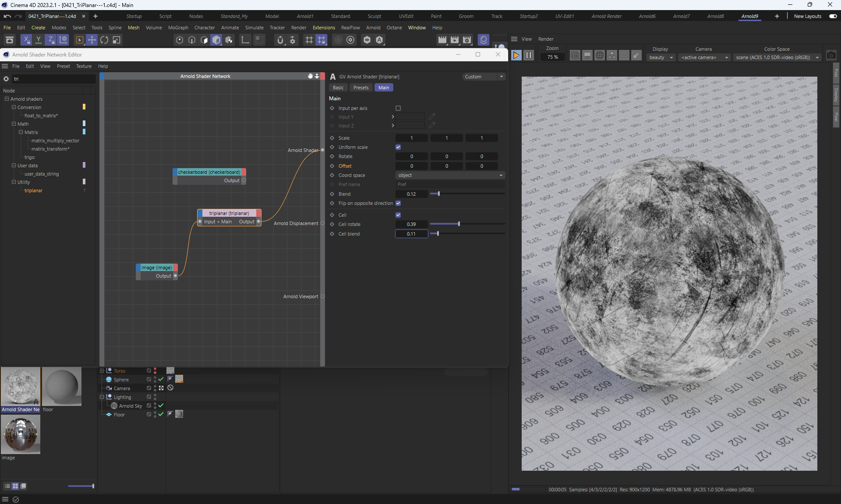Enable the Input per axis checkbox
The width and height of the screenshot is (841, 504).
[398, 108]
